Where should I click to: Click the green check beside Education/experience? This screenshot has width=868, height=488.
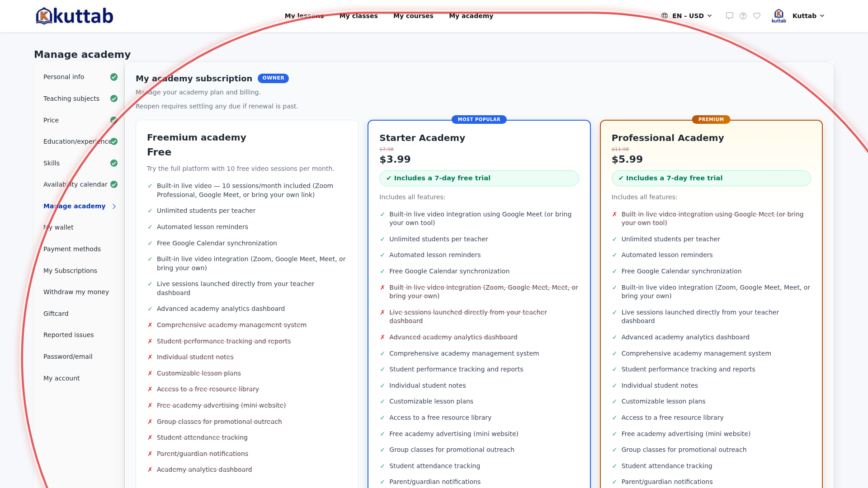(114, 141)
